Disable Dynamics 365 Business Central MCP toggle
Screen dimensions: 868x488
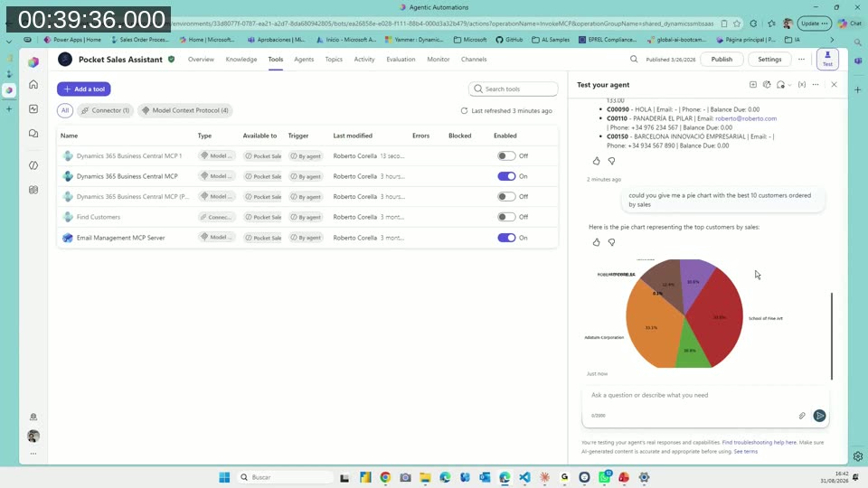[x=506, y=176]
